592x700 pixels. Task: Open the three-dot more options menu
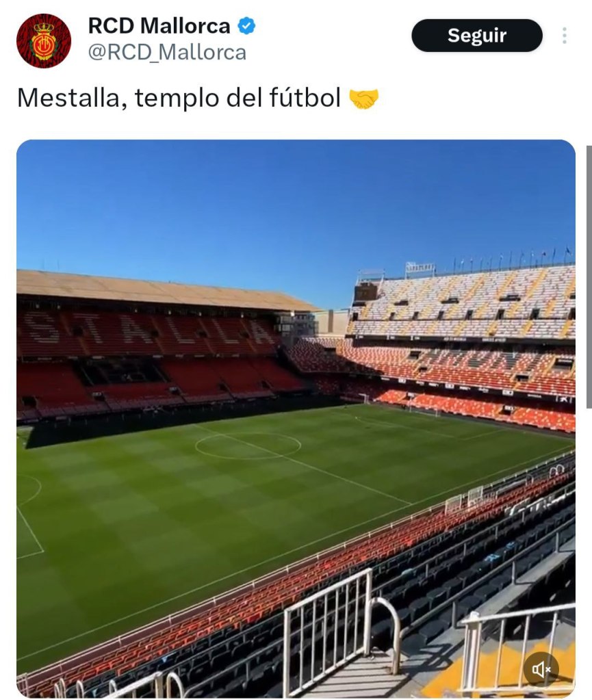tap(565, 36)
